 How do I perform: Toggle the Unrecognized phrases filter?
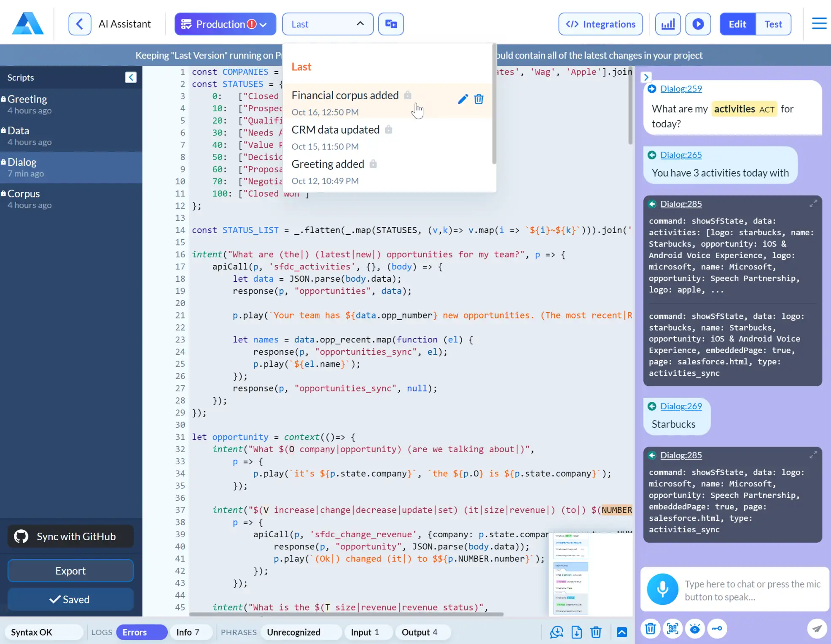[x=294, y=632]
